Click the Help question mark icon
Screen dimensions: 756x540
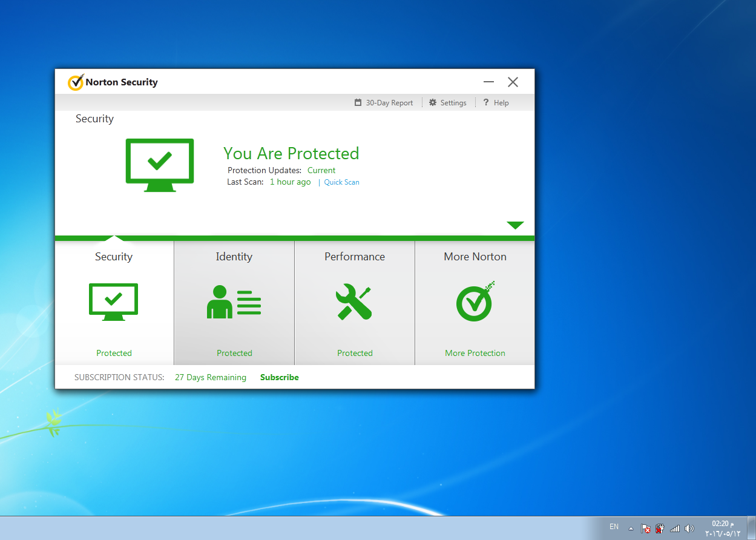point(486,103)
